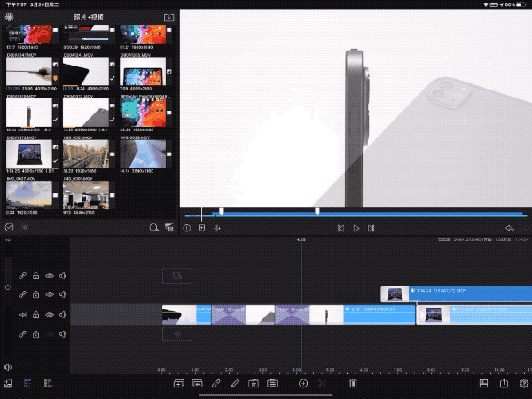Image resolution: width=532 pixels, height=399 pixels.
Task: Toggle the lock on the second track
Action: pyautogui.click(x=36, y=294)
